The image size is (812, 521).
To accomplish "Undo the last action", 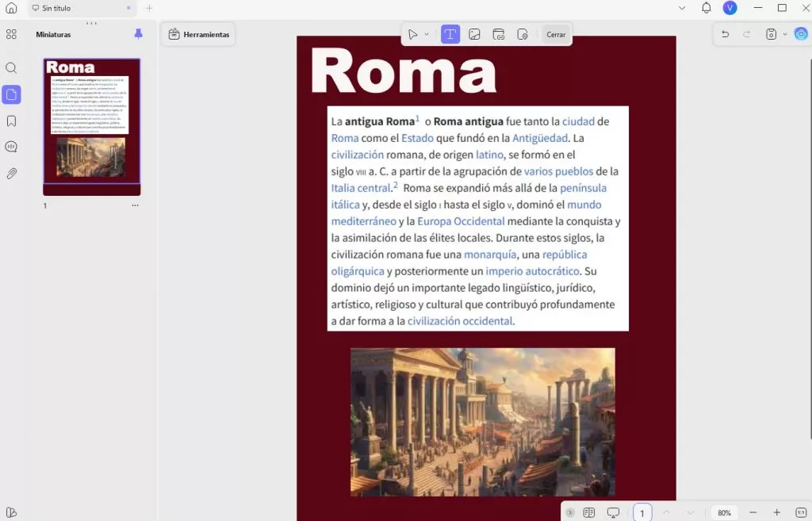I will tap(725, 34).
